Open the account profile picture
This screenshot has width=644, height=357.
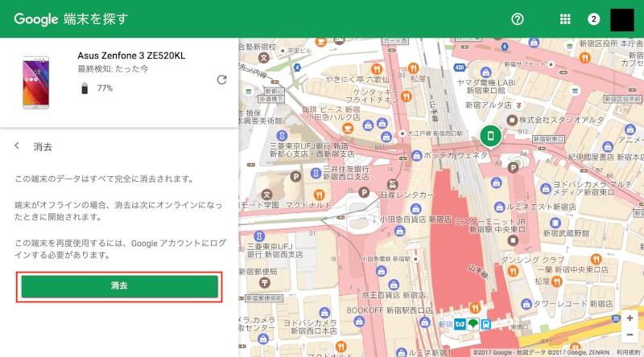tap(621, 19)
